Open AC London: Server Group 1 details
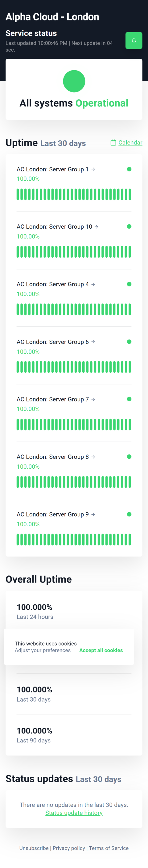Viewport: 148px width, 868px height. coord(53,169)
